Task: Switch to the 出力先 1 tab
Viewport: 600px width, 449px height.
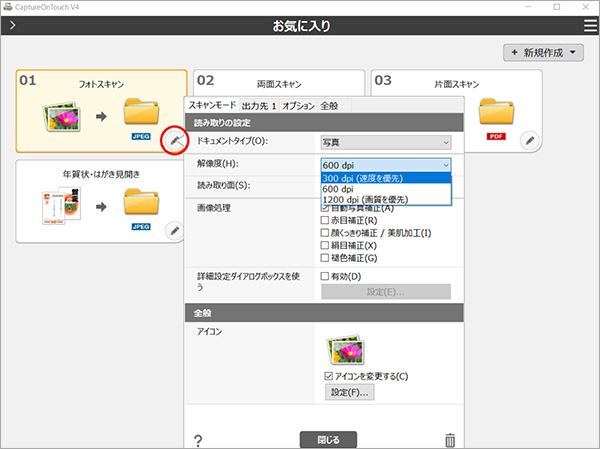Action: (258, 105)
